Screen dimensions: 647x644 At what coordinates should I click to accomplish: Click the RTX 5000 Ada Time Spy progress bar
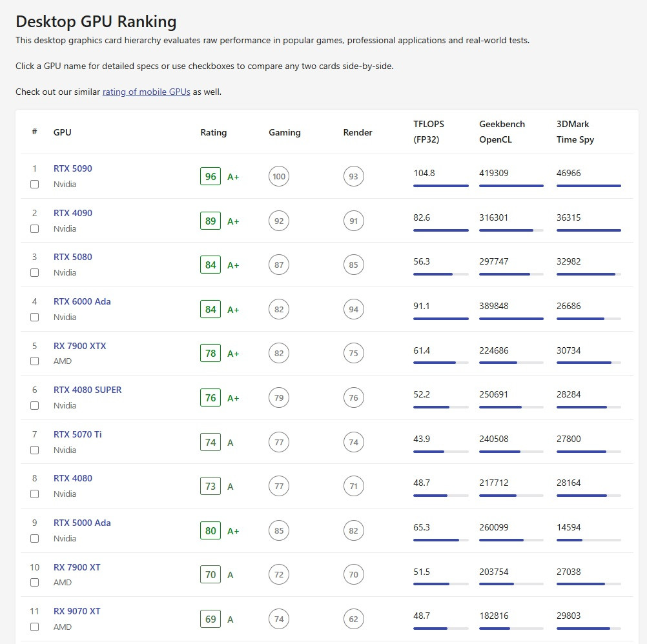[589, 540]
